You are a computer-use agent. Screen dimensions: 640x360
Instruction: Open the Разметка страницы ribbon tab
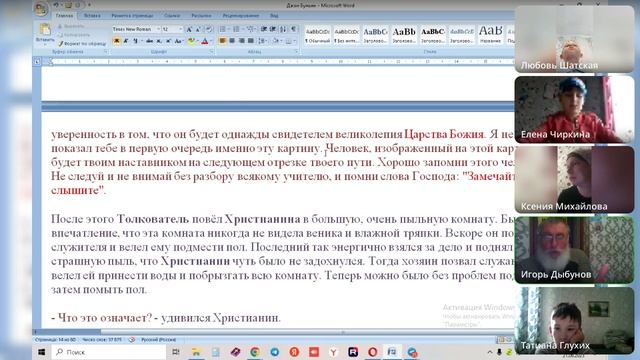click(132, 16)
